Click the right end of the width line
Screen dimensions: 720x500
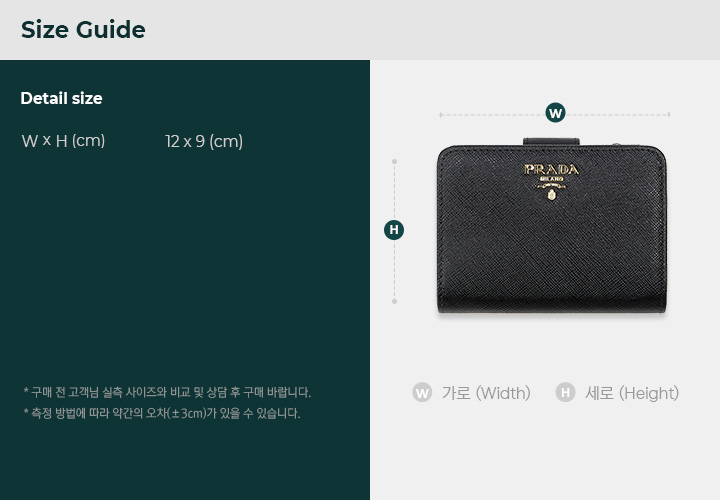[669, 114]
